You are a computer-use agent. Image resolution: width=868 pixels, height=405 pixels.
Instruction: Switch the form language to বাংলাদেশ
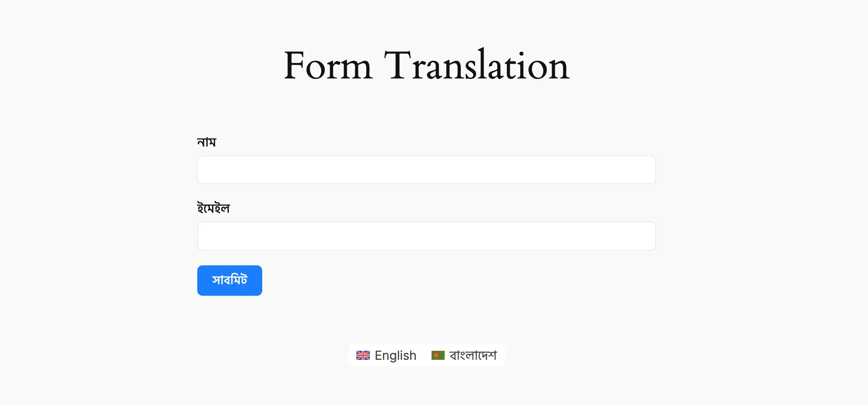point(464,355)
